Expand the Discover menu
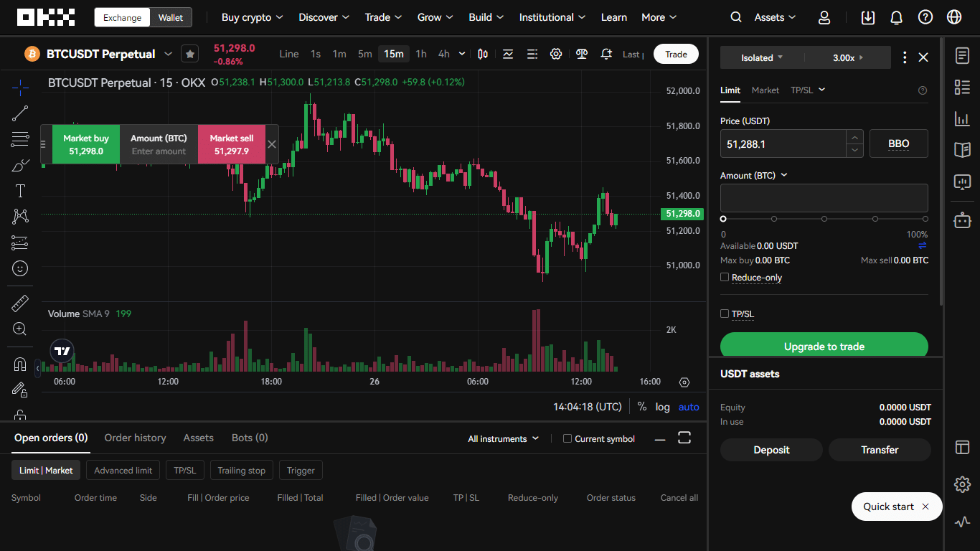The width and height of the screenshot is (980, 551). coord(324,17)
